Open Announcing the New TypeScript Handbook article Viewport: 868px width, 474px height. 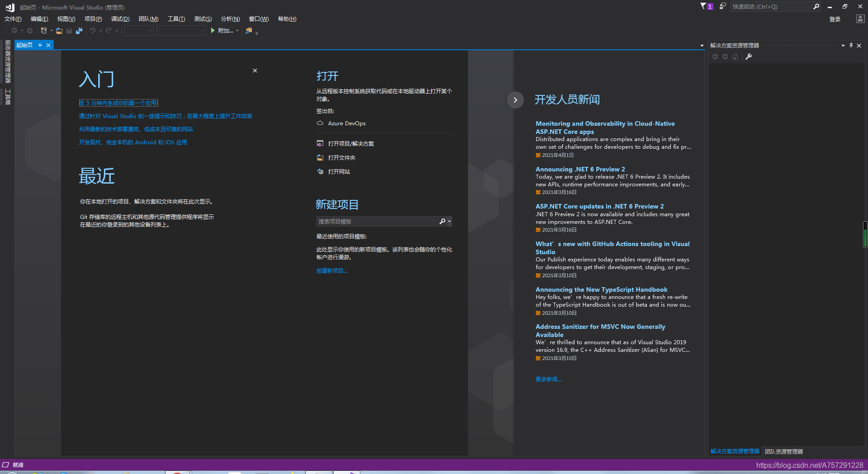pos(601,289)
